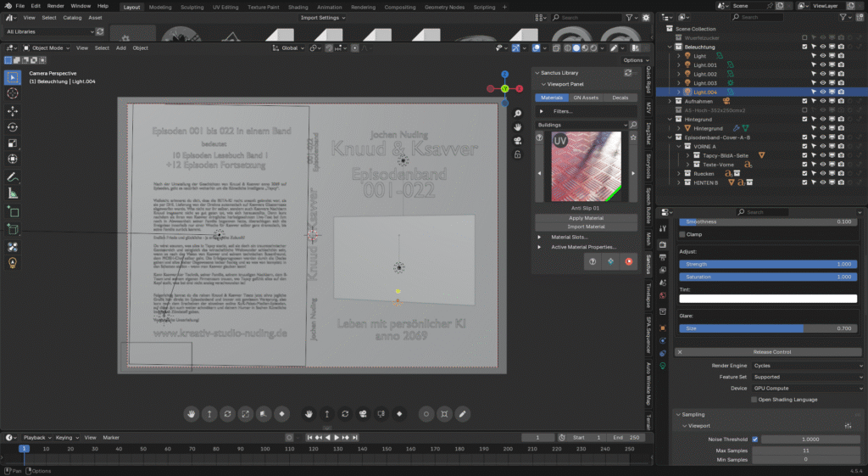Open the Device GPU Compute dropdown
The image size is (868, 476).
pyautogui.click(x=808, y=389)
